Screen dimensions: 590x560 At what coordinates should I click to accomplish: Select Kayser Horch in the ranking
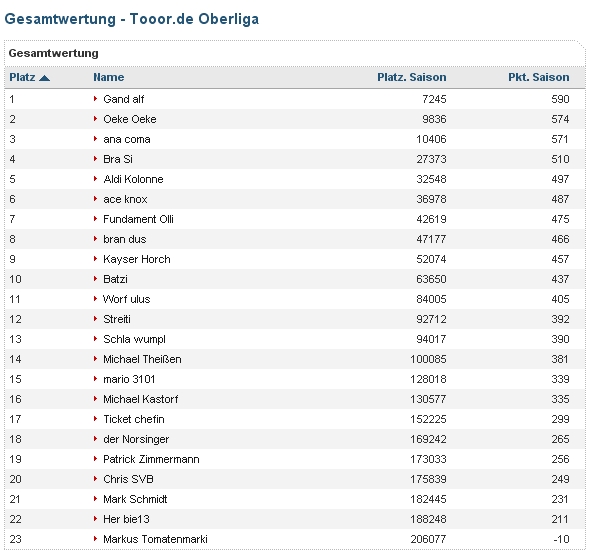[137, 259]
